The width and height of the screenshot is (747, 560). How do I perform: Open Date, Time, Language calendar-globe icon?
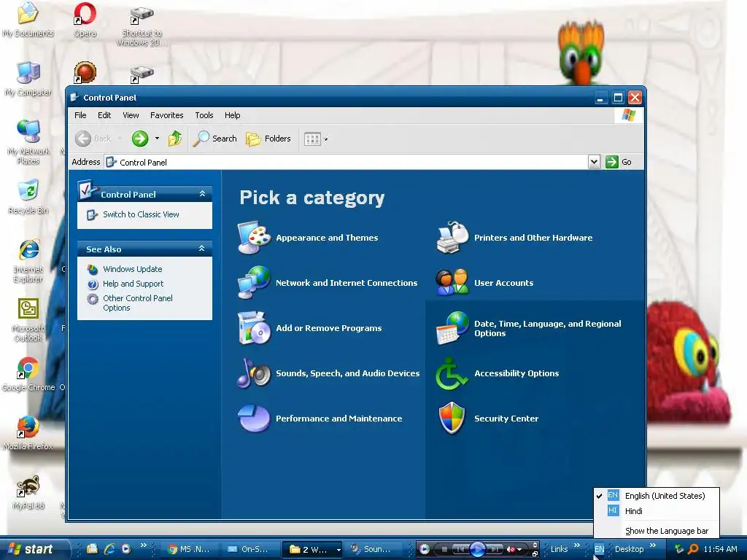(x=452, y=328)
